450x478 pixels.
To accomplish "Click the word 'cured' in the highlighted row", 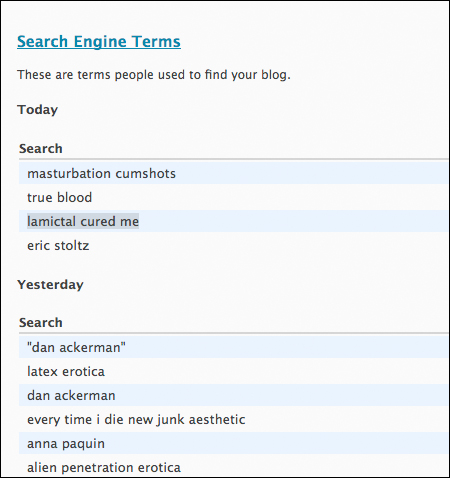I will click(98, 221).
